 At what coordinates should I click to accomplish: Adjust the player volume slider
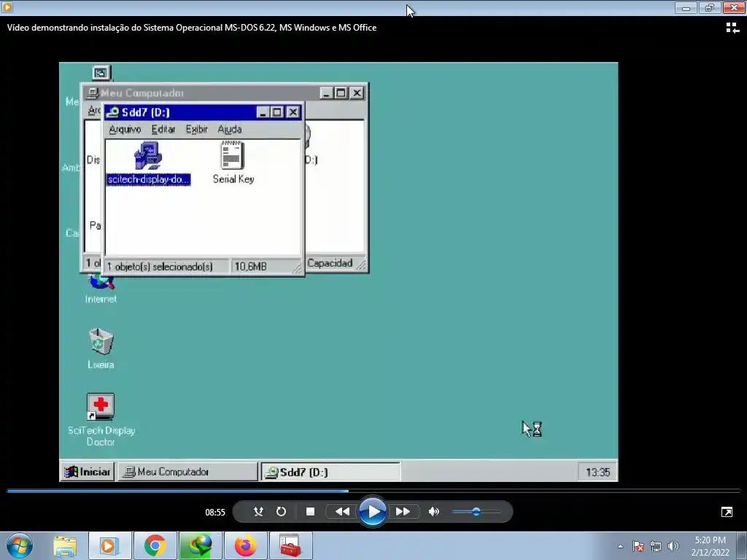point(476,511)
